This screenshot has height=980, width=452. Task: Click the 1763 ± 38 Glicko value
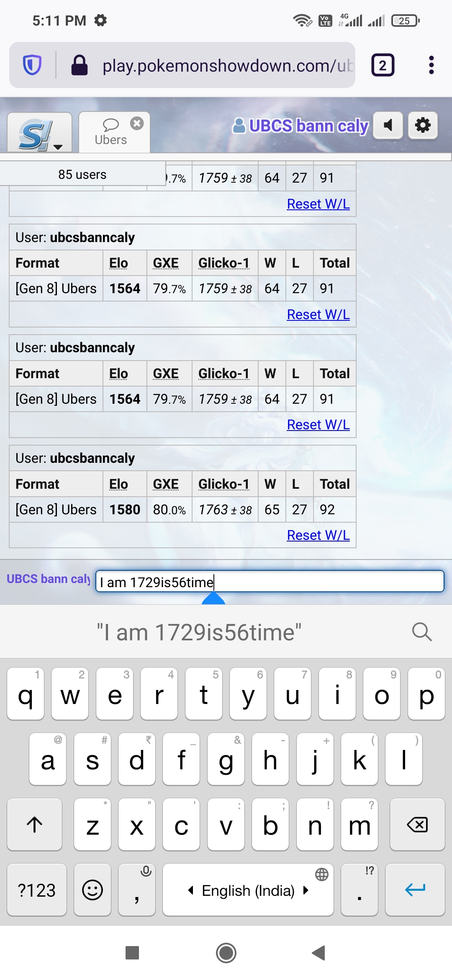[225, 509]
